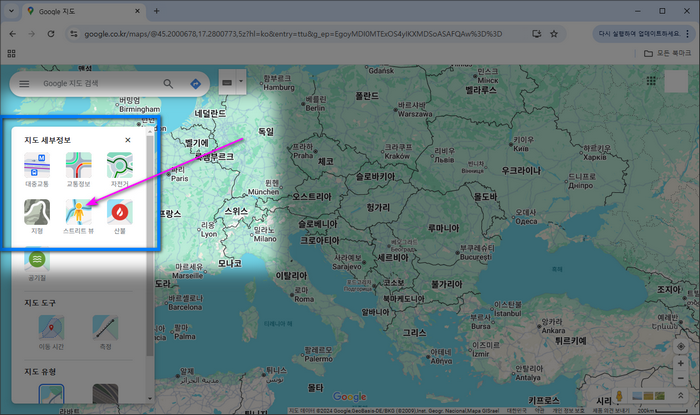Toggle the 산불 wildfire layer

120,217
